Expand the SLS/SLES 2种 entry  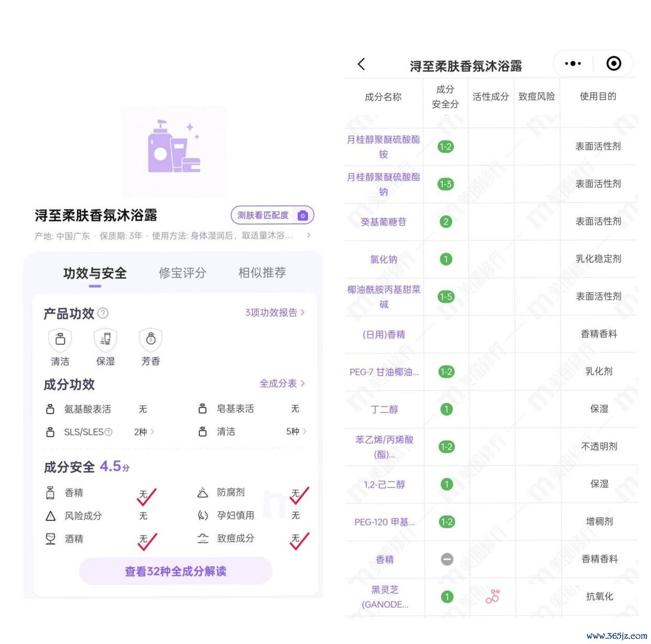[x=144, y=432]
